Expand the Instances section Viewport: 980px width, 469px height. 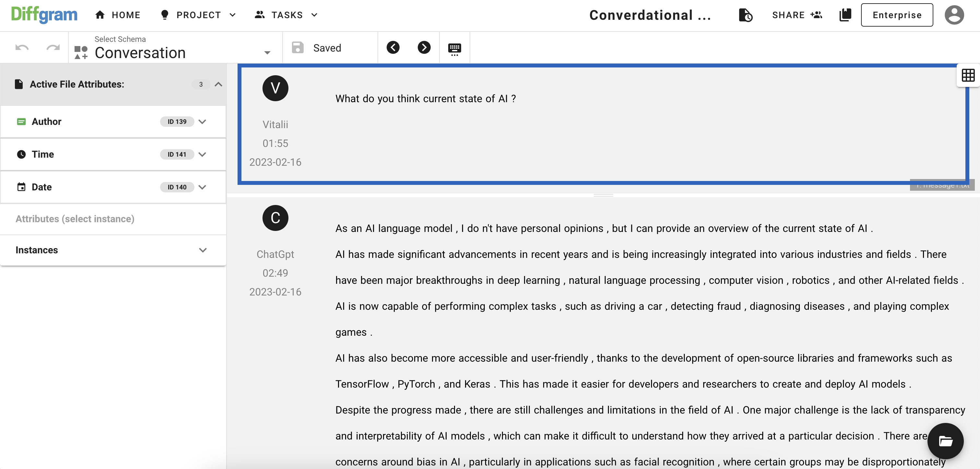[203, 250]
